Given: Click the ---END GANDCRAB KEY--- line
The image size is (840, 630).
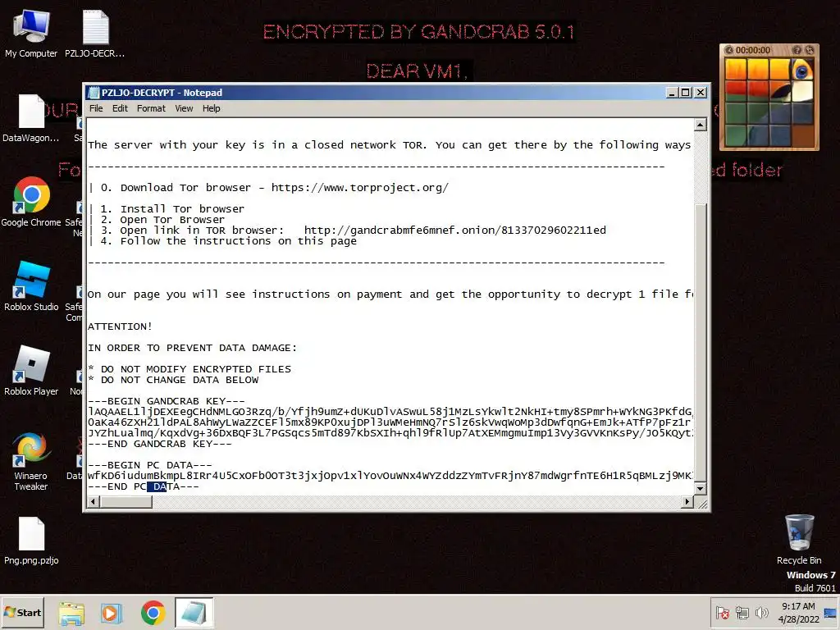Looking at the screenshot, I should (x=160, y=444).
